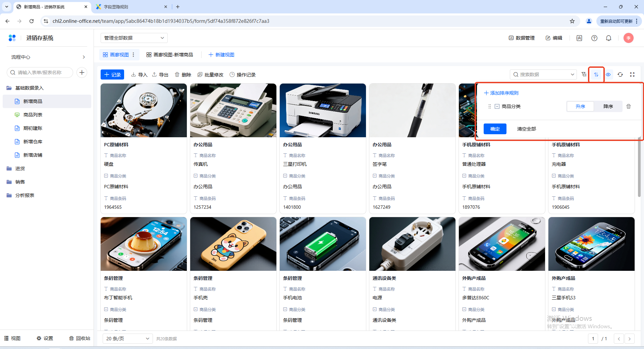Click the 搜索数据 search field
This screenshot has height=349, width=644.
[x=540, y=74]
